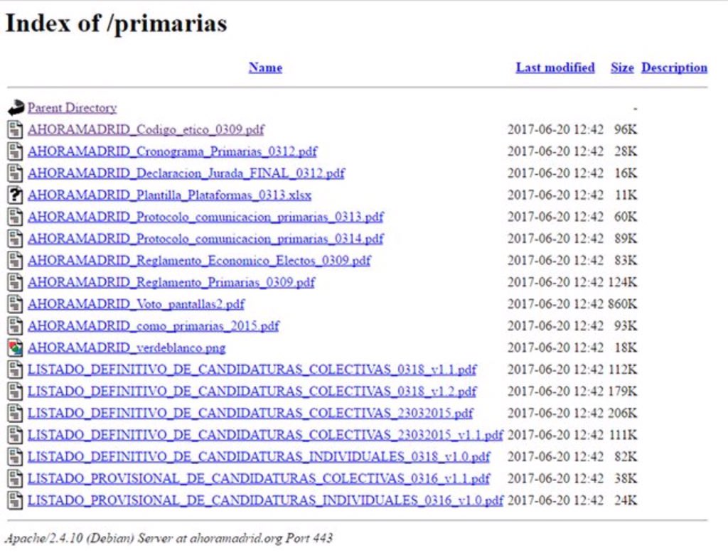
Task: Click image icon beside AHORAMADRID_verdeblanco.png
Action: pos(15,348)
